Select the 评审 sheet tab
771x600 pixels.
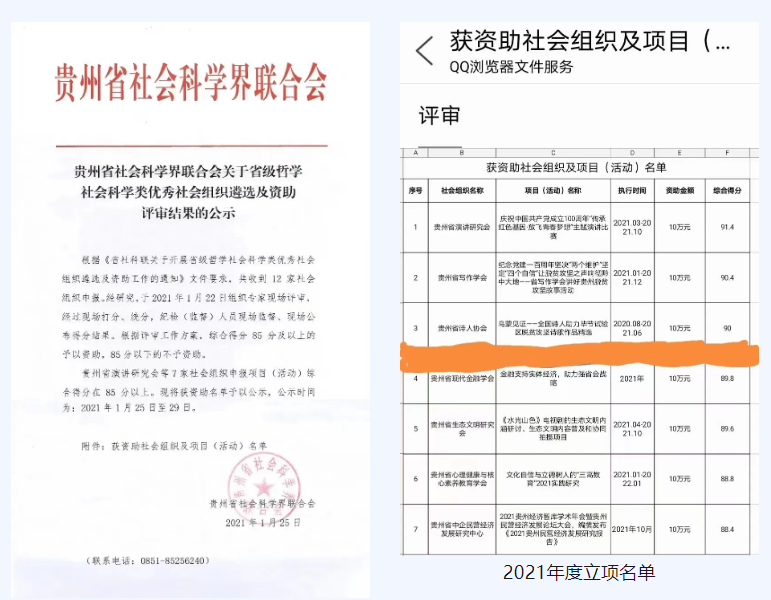(438, 115)
